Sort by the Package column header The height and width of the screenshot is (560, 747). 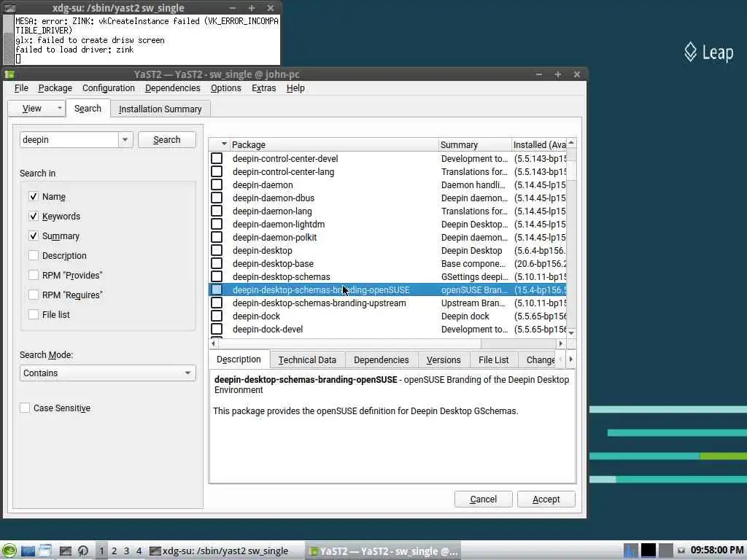tap(333, 144)
